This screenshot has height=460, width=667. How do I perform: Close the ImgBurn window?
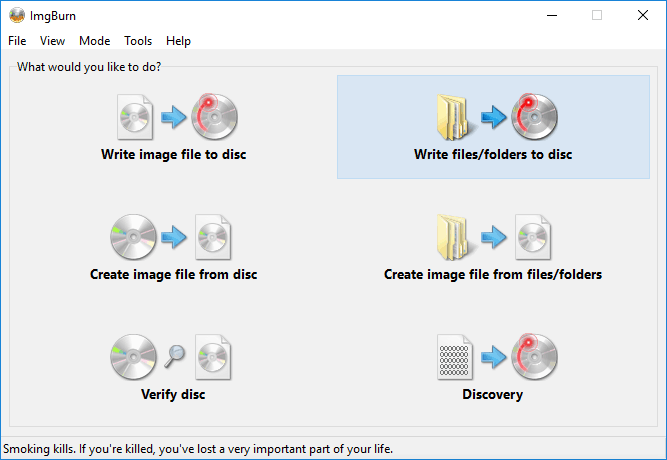[x=643, y=16]
